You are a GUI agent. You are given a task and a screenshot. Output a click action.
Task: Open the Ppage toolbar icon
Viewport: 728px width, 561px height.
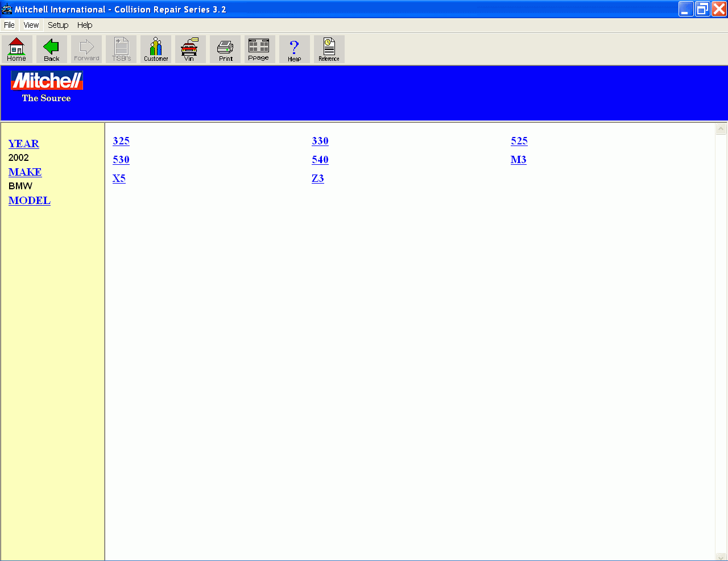pyautogui.click(x=259, y=49)
